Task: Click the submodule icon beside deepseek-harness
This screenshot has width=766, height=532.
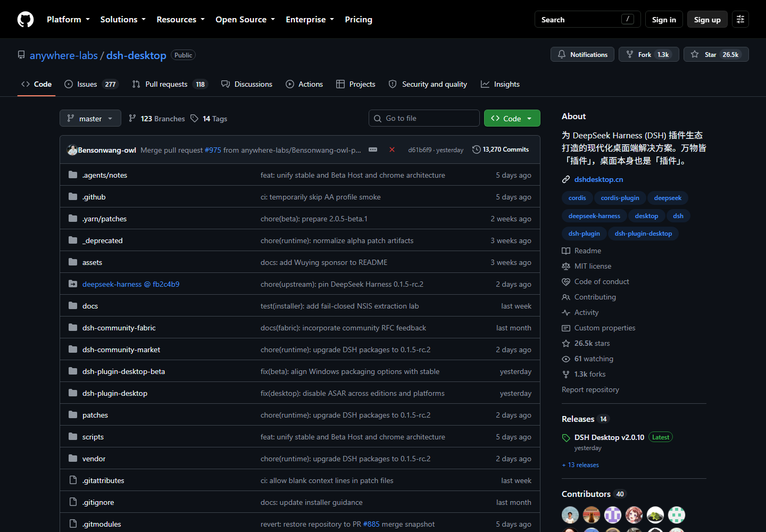Action: (73, 284)
